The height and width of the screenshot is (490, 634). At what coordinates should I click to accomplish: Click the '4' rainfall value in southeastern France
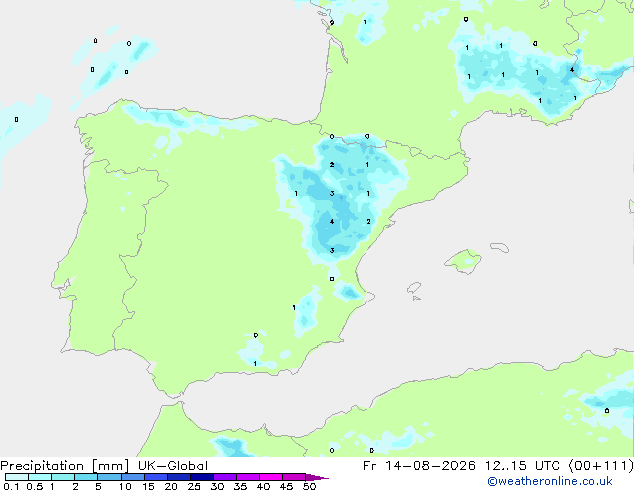coord(572,70)
